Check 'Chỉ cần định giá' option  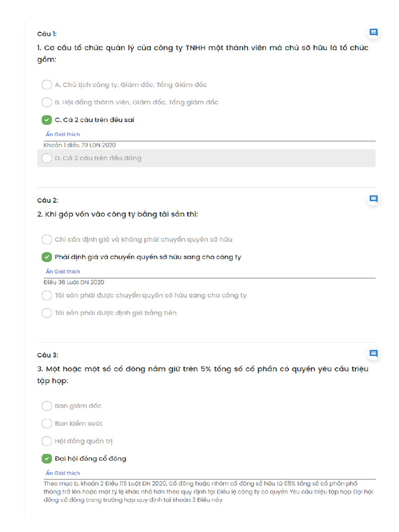47,240
